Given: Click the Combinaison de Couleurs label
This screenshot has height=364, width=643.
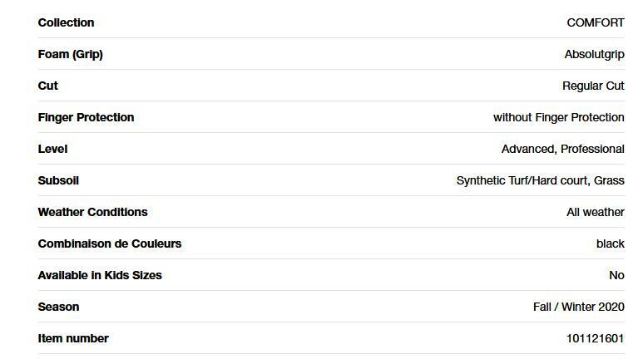Looking at the screenshot, I should (109, 243).
